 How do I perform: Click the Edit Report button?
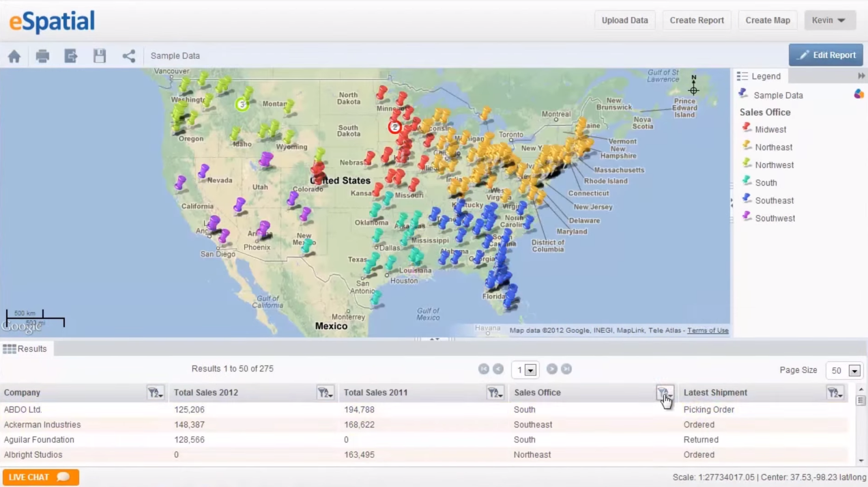tap(826, 55)
